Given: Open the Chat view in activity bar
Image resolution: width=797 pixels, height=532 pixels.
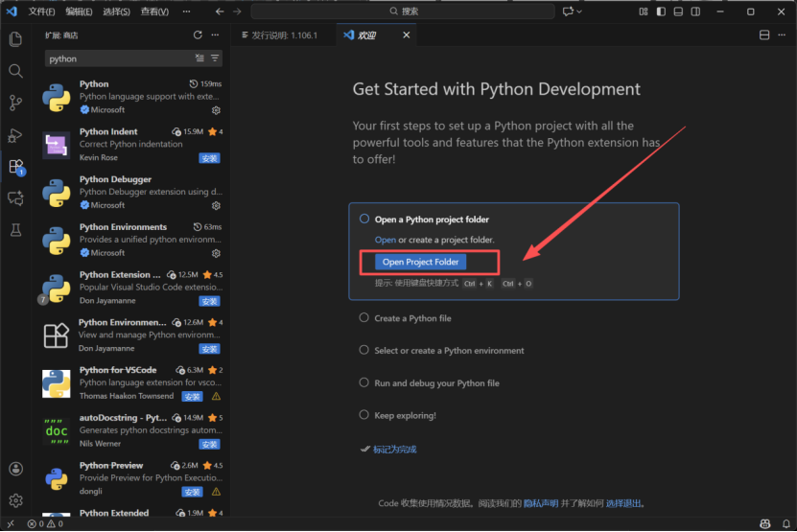Looking at the screenshot, I should click(x=15, y=198).
